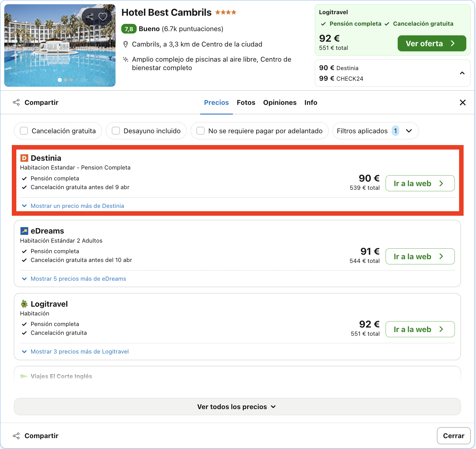Tick the Desayuno incluido checkbox
The height and width of the screenshot is (449, 476).
[x=116, y=131]
